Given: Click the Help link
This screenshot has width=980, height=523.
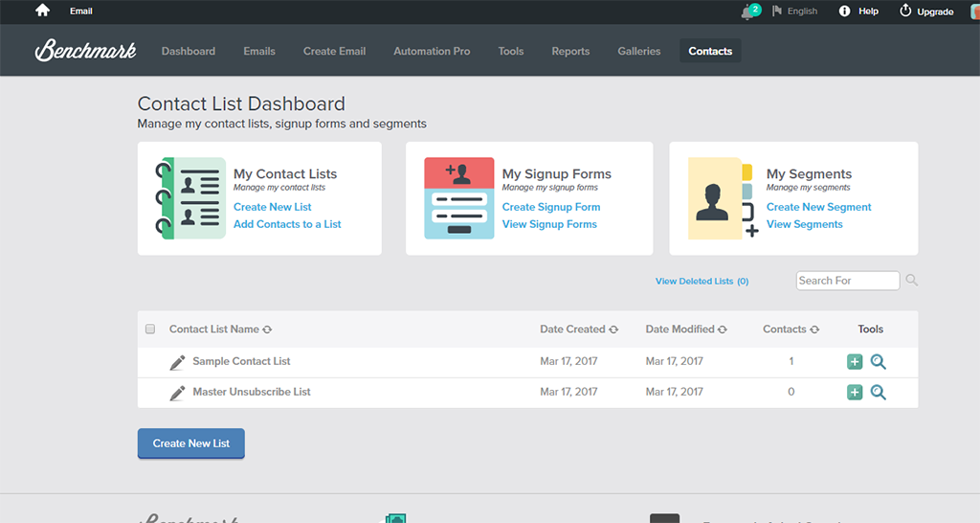Looking at the screenshot, I should point(868,11).
